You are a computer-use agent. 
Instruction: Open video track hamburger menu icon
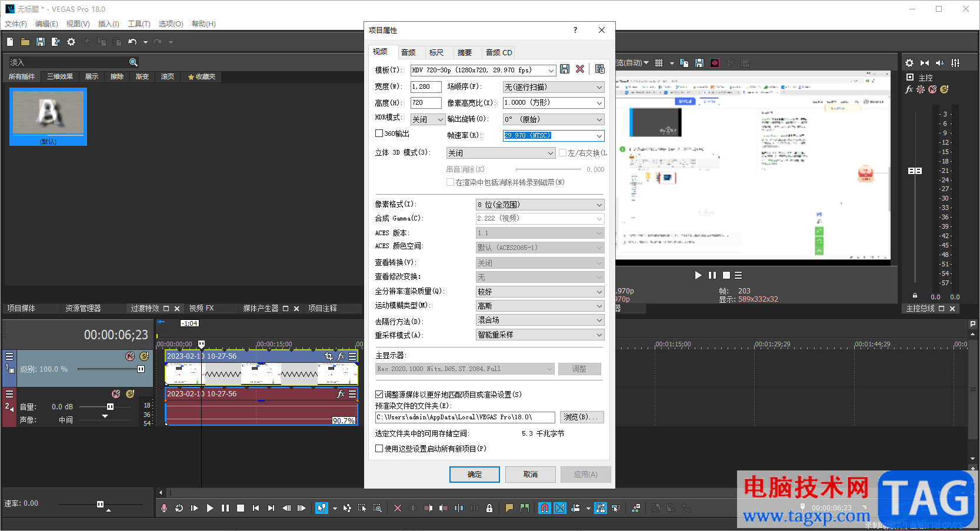pyautogui.click(x=9, y=356)
